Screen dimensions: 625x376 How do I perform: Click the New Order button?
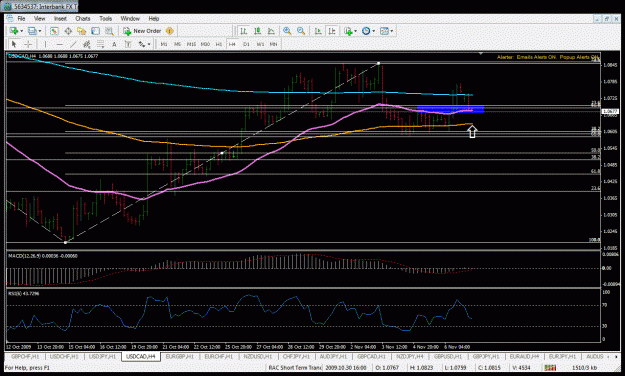coord(143,31)
